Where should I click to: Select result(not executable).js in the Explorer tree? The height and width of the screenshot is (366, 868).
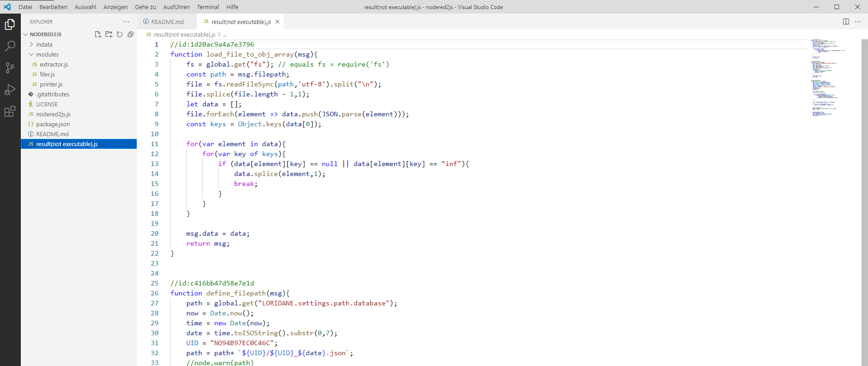(79, 144)
